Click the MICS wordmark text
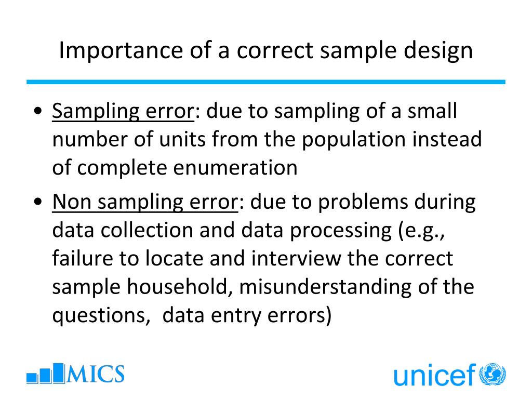Viewport: 532px width, 399px height. coord(96,374)
